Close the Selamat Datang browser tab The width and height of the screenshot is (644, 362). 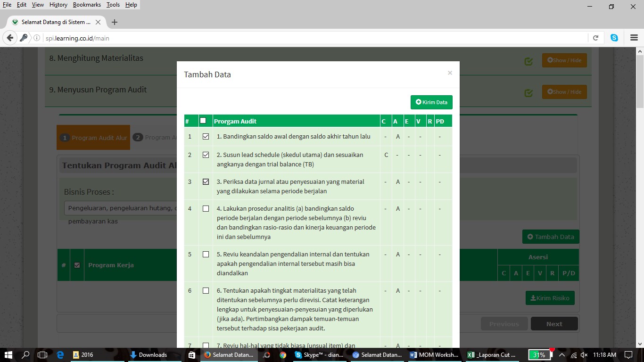point(98,22)
